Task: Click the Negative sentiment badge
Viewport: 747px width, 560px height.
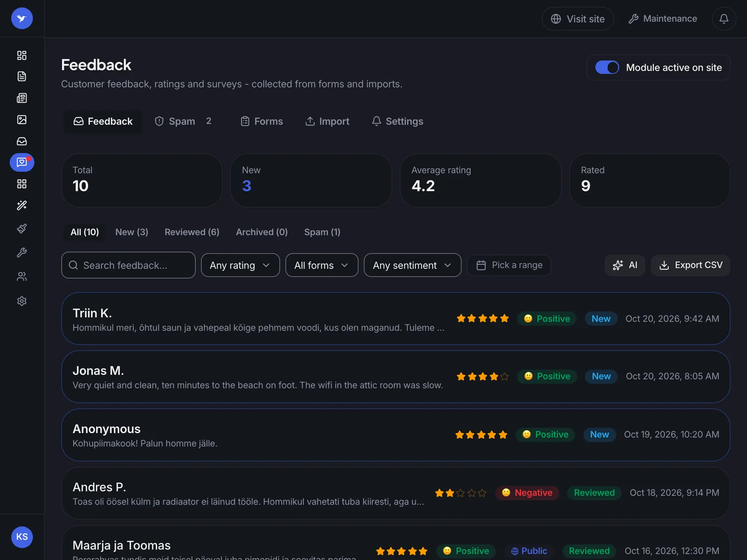Action: coord(527,493)
